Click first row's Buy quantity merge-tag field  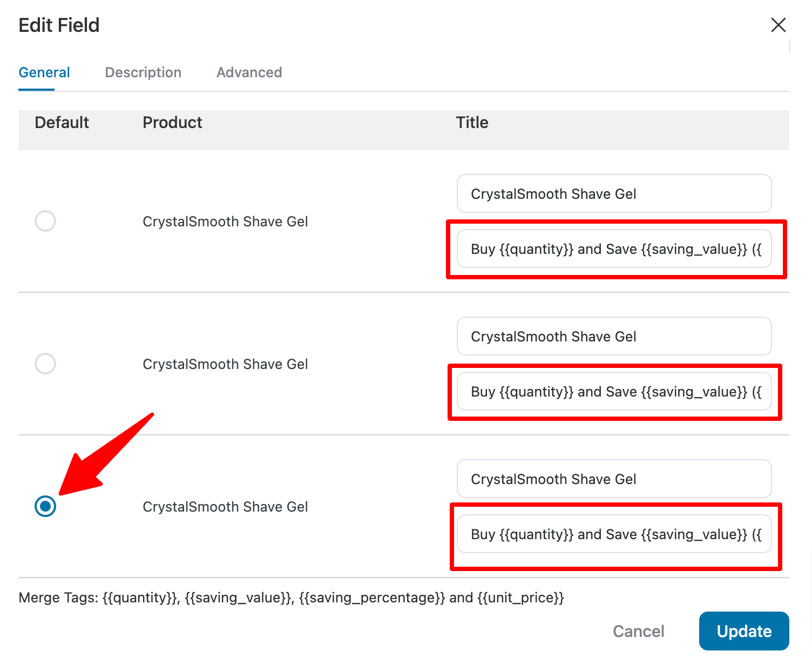pos(614,249)
